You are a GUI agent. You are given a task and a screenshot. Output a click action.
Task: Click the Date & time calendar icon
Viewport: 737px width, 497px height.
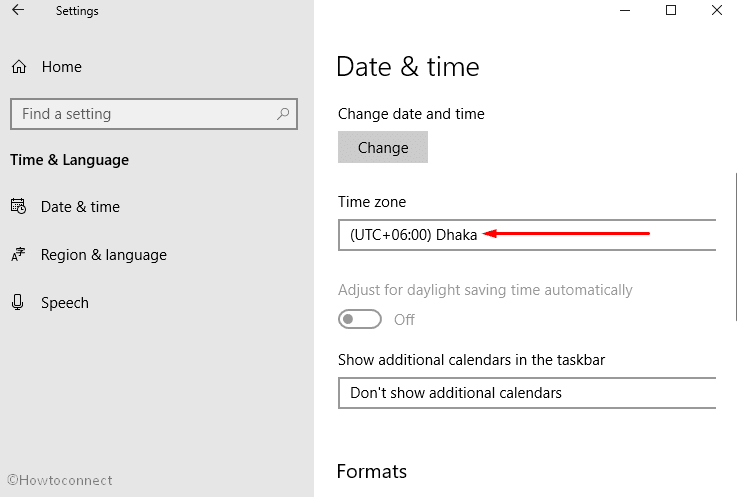[x=18, y=206]
